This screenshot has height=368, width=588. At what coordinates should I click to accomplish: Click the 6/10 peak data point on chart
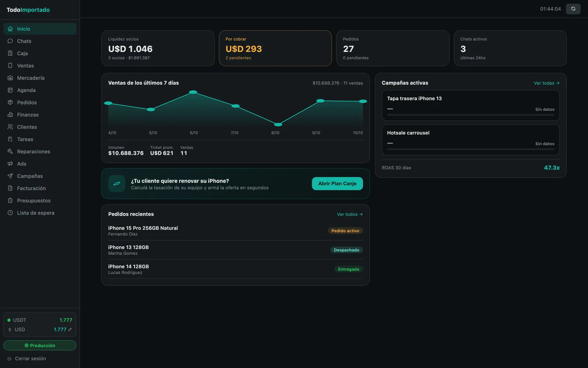(193, 92)
